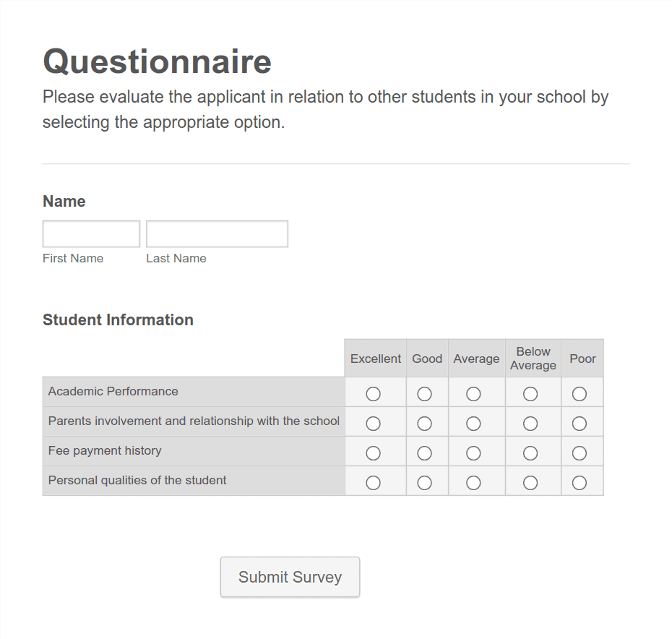Select Good for Academic Performance

425,394
